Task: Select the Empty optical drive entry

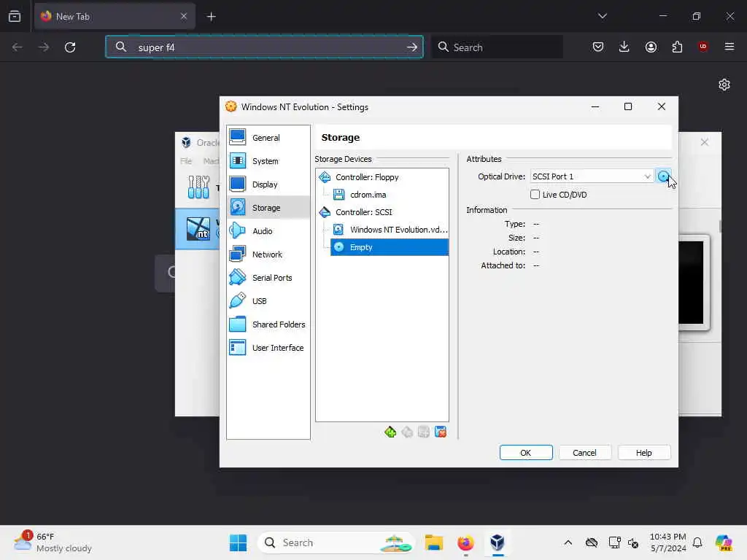Action: click(390, 247)
